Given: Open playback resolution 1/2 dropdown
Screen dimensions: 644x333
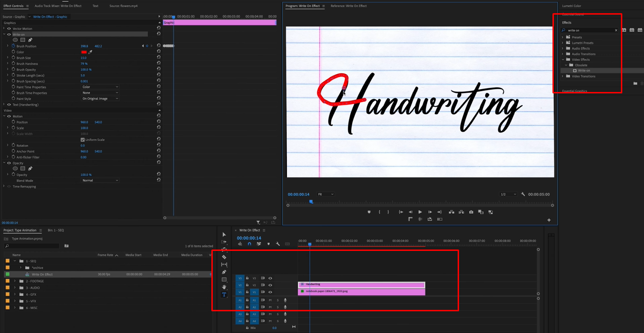Looking at the screenshot, I should (508, 194).
